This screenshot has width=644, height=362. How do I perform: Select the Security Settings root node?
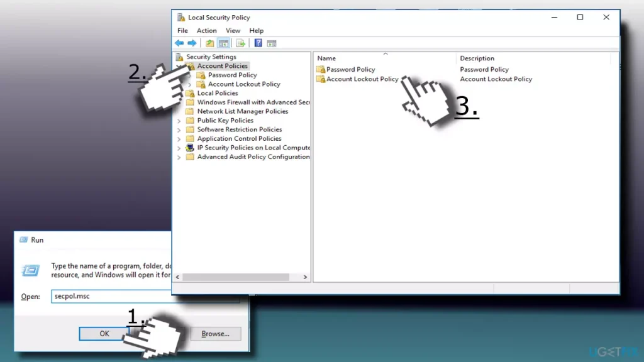(x=211, y=57)
